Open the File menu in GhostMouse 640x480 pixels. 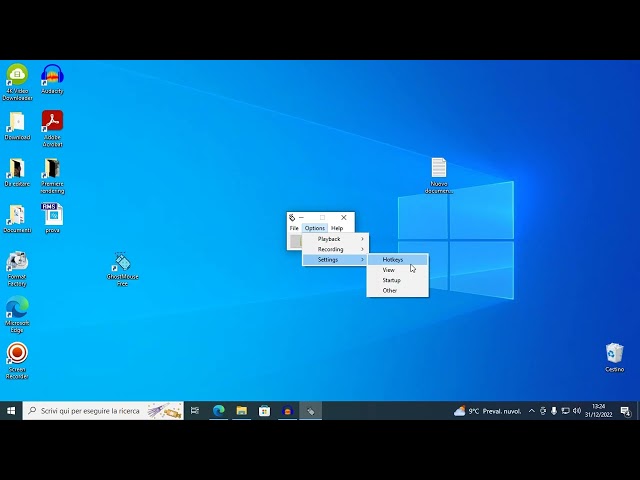tap(294, 228)
